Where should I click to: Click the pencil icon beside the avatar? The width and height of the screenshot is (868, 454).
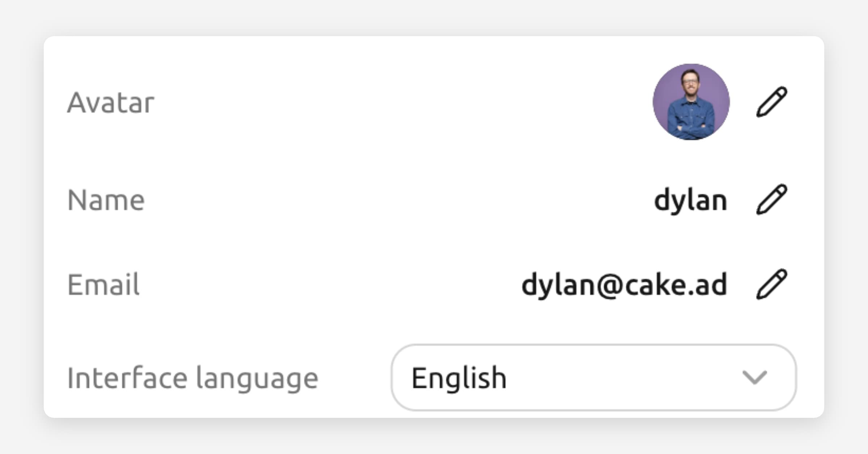coord(771,102)
